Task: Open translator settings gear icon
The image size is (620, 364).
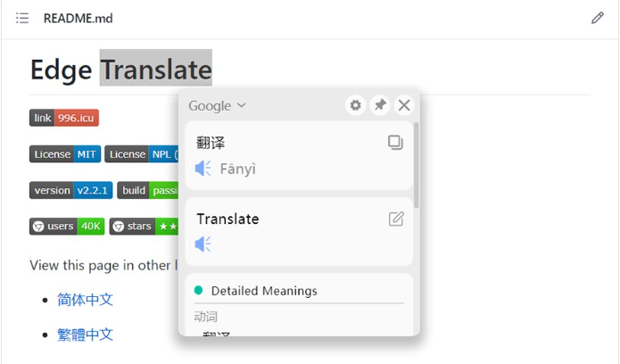Action: click(x=355, y=105)
